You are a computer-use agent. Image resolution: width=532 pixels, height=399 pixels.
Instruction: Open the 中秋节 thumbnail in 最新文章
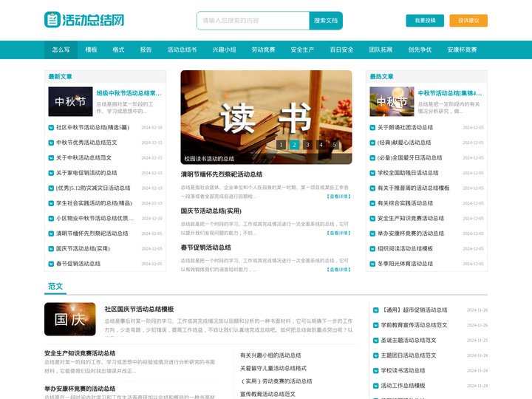[x=71, y=101]
